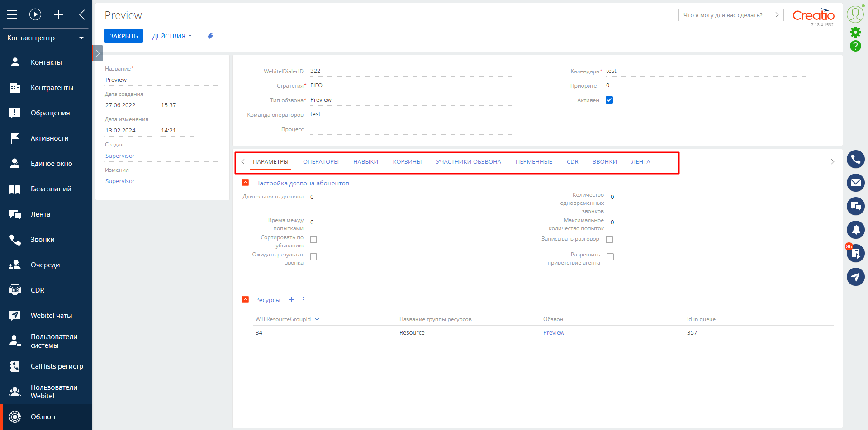Image resolution: width=868 pixels, height=430 pixels.
Task: Enable Сортировать по убыванию checkbox
Action: pos(313,240)
